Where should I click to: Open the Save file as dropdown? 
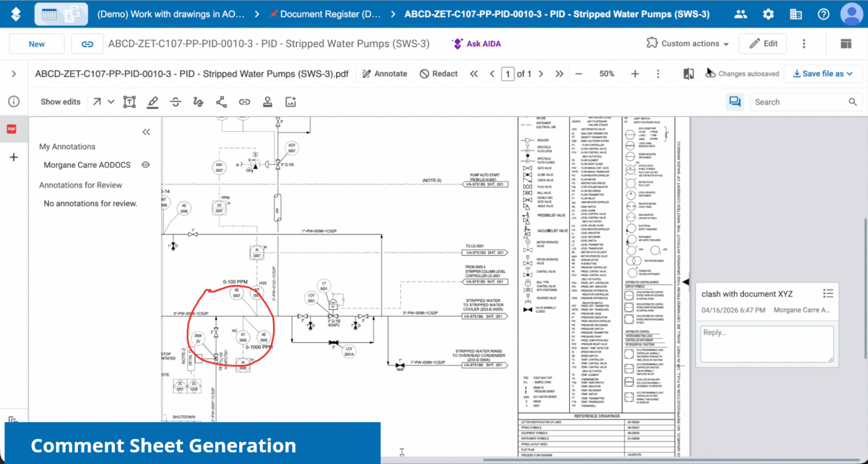click(x=823, y=74)
